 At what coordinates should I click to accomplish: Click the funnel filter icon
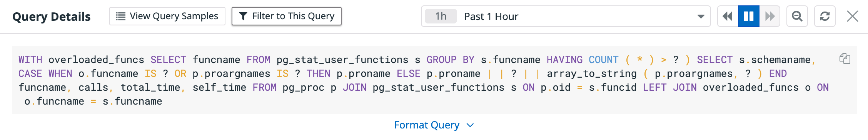coord(243,16)
